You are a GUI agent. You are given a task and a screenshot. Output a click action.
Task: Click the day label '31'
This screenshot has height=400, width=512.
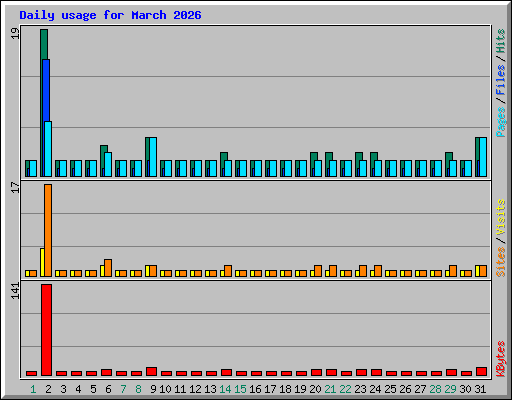point(480,389)
